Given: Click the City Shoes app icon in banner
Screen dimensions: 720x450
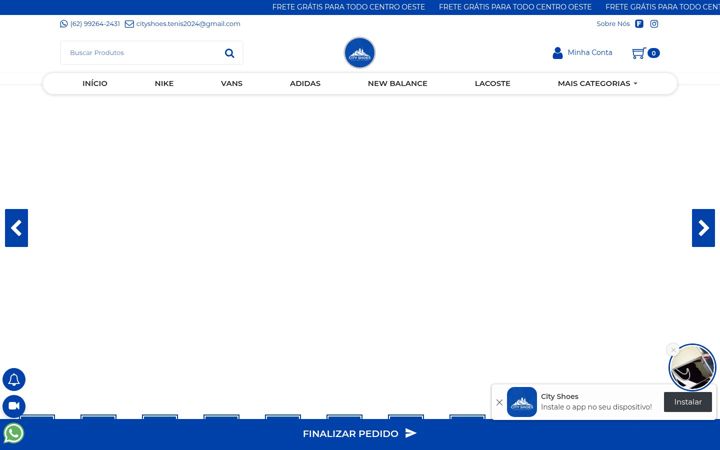Looking at the screenshot, I should (522, 402).
